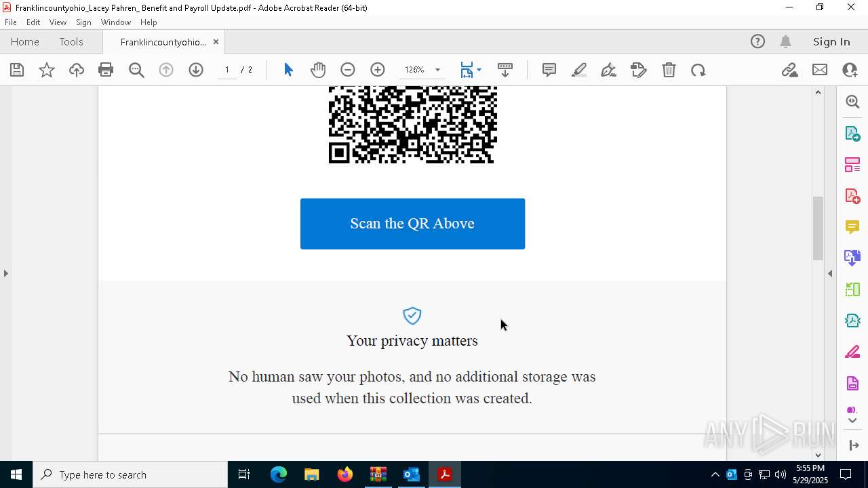Open Fill & Sign pink tool in sidebar

click(852, 352)
